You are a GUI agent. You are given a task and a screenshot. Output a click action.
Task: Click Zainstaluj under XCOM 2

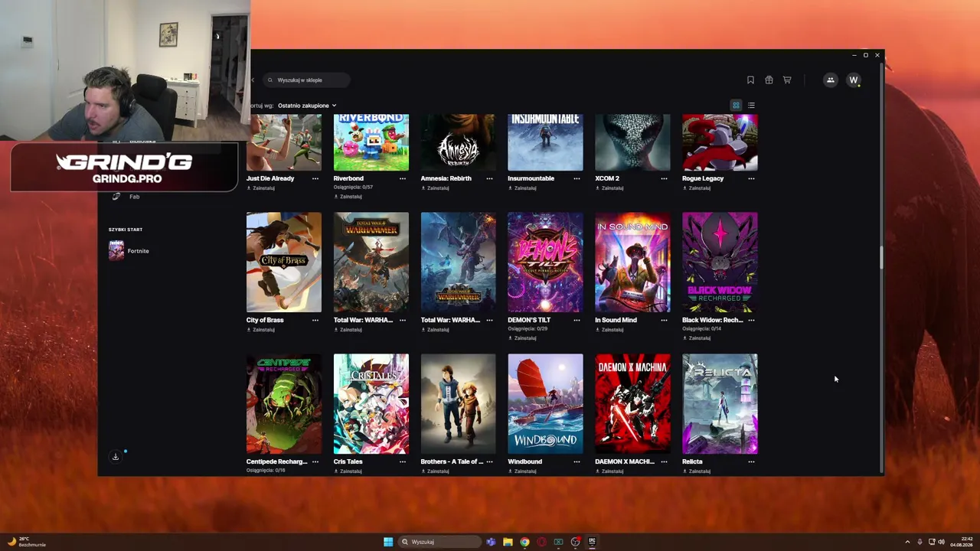[x=610, y=188]
